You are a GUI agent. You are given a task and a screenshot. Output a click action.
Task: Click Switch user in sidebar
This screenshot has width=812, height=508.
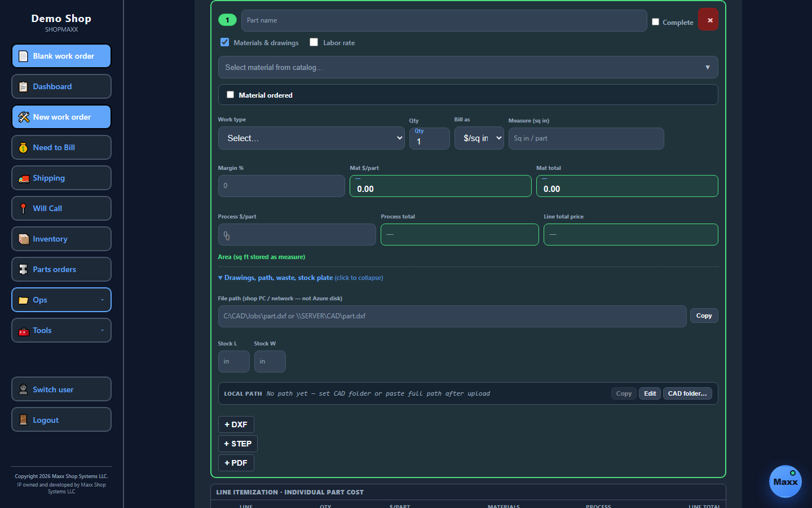pyautogui.click(x=61, y=389)
